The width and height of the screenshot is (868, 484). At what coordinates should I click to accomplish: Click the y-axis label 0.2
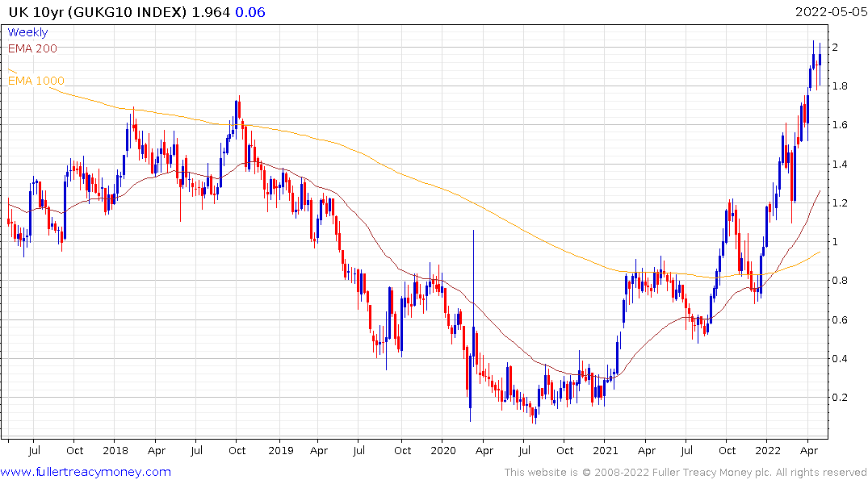click(x=840, y=397)
